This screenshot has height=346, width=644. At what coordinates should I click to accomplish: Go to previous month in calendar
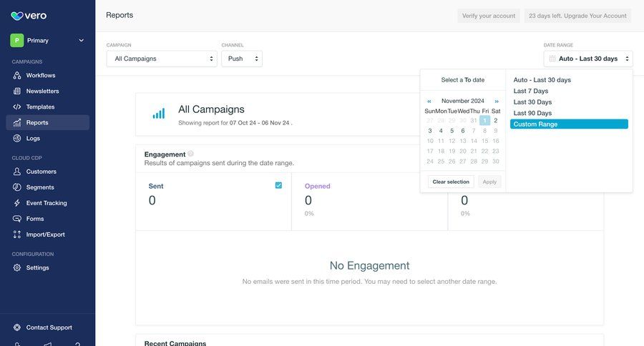coord(429,101)
